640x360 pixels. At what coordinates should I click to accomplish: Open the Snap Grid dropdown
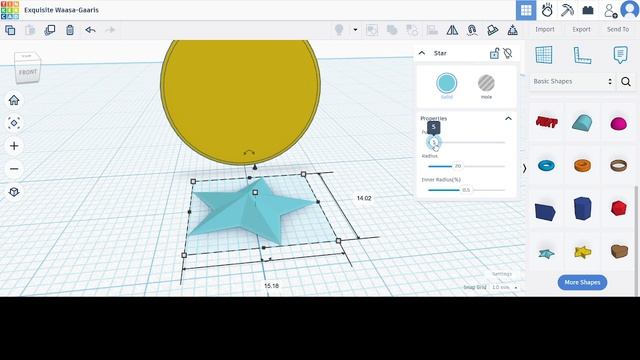[x=504, y=287]
